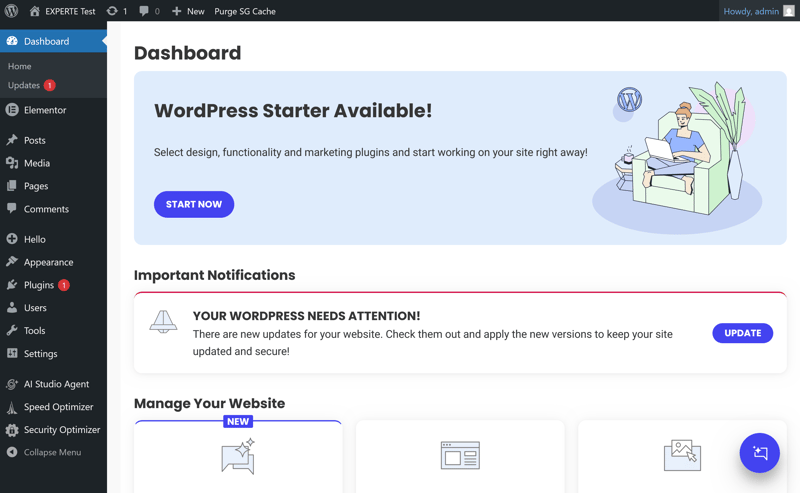Click the plus icon next to New
Viewport: 800px width, 493px height.
(x=177, y=11)
